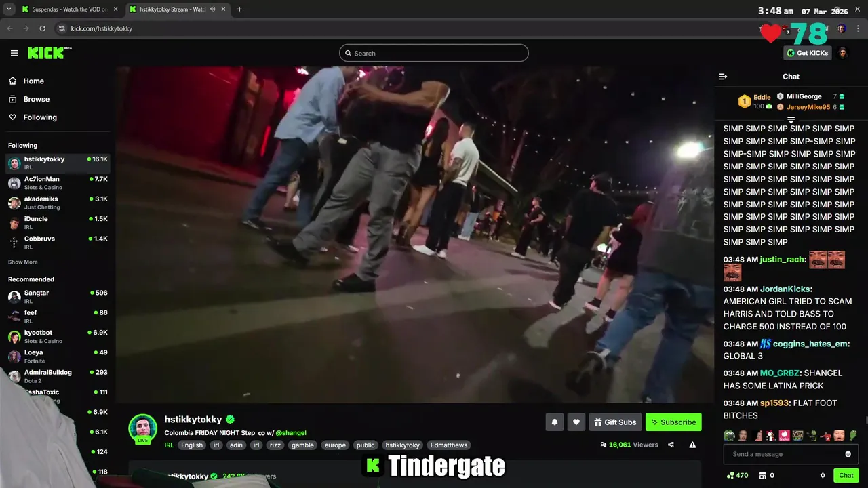This screenshot has width=868, height=488.
Task: Select the rizz tag
Action: coord(275,445)
